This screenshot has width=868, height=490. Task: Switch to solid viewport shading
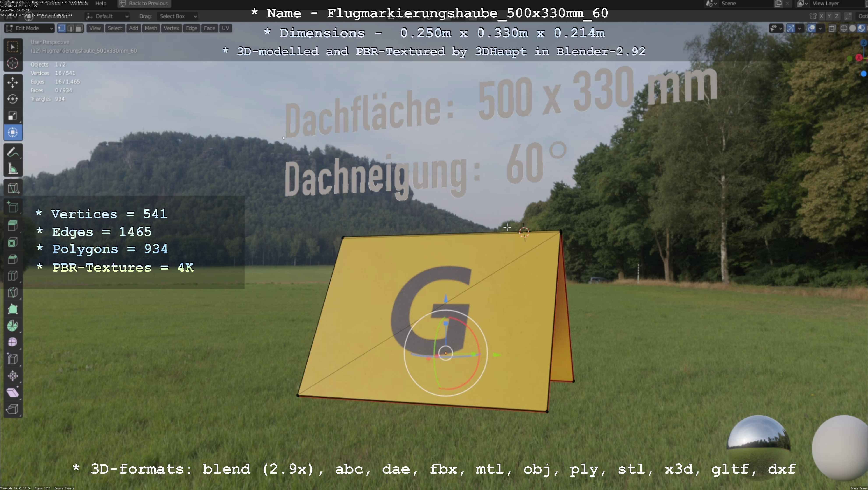pyautogui.click(x=852, y=28)
